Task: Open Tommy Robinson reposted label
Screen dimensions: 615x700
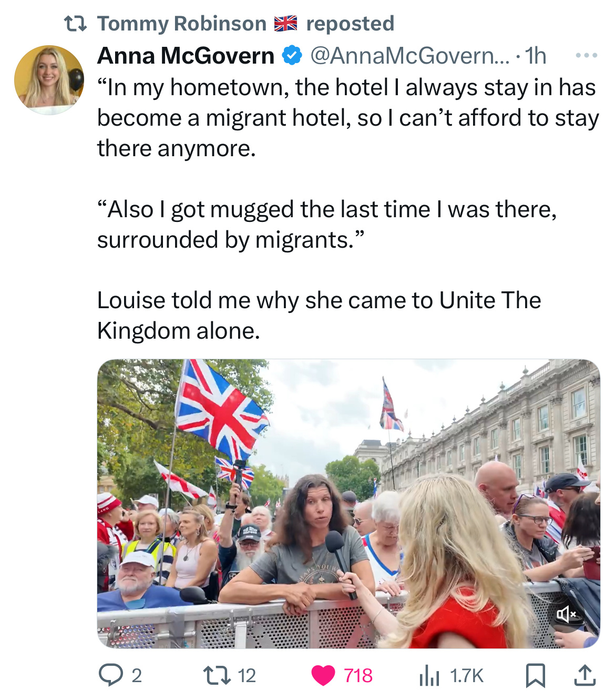Action: click(245, 24)
